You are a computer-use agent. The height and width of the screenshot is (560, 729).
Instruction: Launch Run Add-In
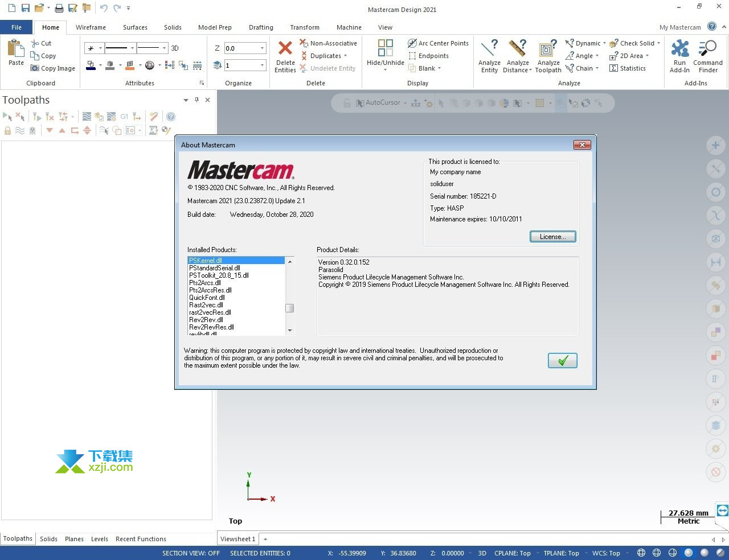[x=679, y=56]
